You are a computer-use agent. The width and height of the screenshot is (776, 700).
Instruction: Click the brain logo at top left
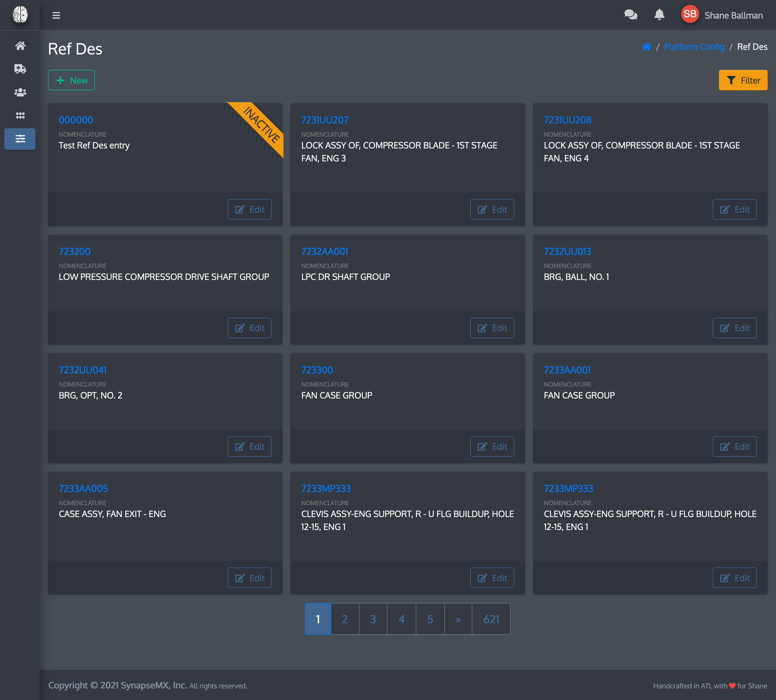pyautogui.click(x=20, y=15)
